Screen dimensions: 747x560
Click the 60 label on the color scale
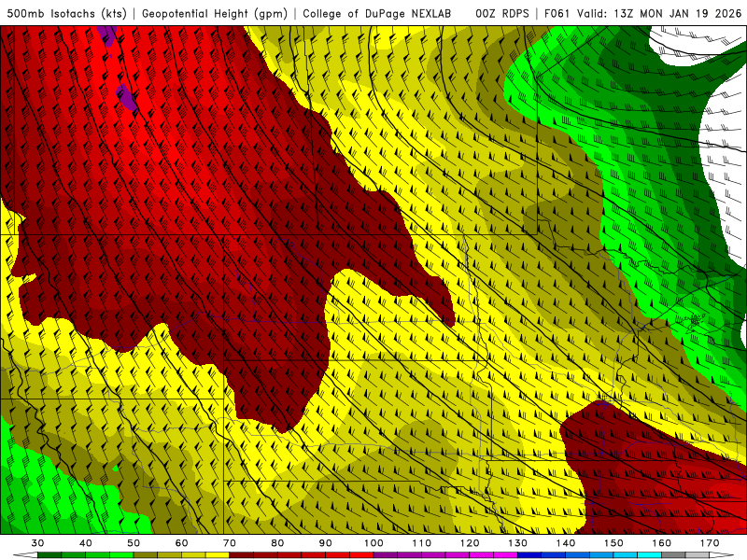(181, 543)
